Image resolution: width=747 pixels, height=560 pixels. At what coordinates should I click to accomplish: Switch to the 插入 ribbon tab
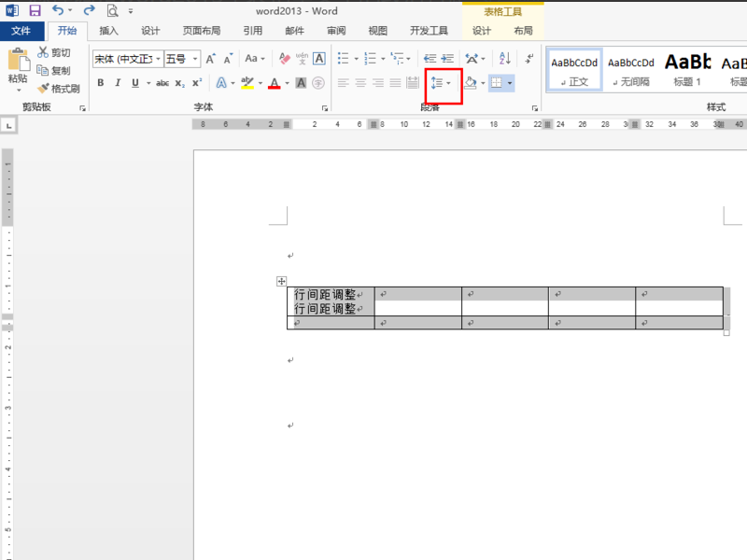108,31
